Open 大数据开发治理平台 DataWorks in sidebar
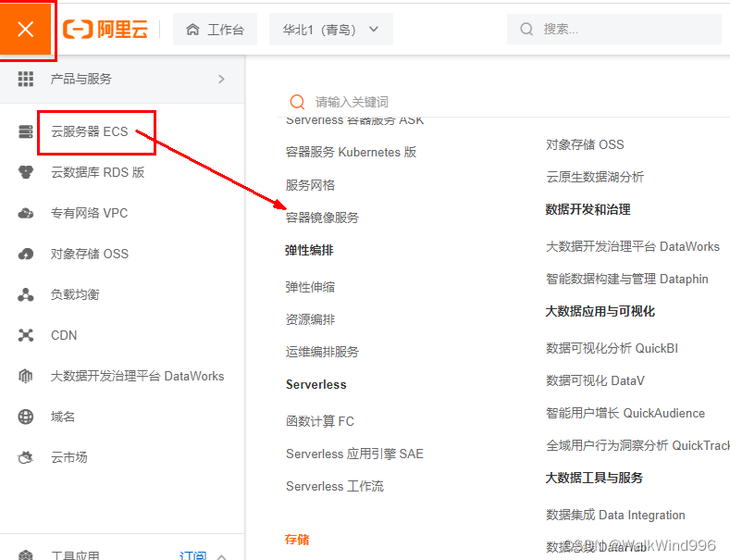This screenshot has width=730, height=560. [137, 376]
